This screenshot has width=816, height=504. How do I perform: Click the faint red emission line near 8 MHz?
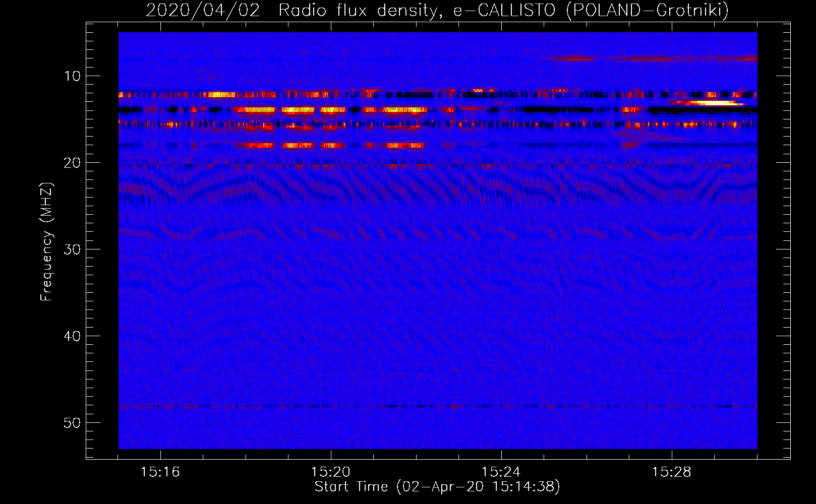[652, 59]
